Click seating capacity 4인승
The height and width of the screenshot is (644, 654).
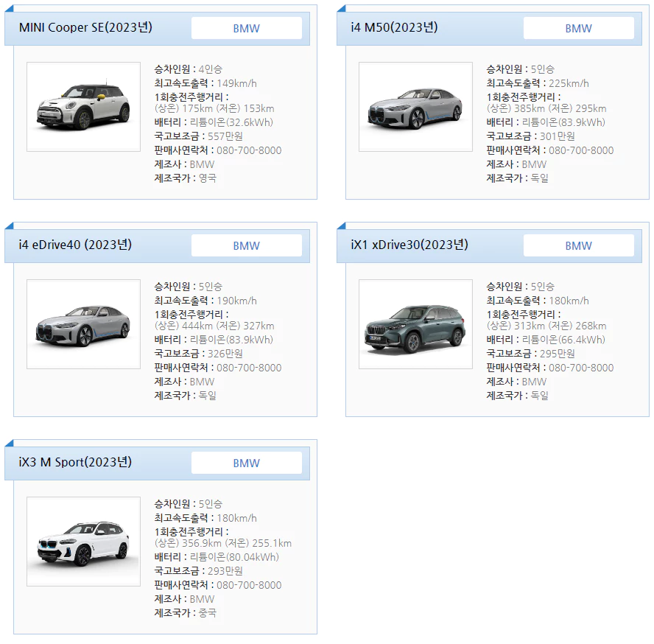tap(210, 69)
